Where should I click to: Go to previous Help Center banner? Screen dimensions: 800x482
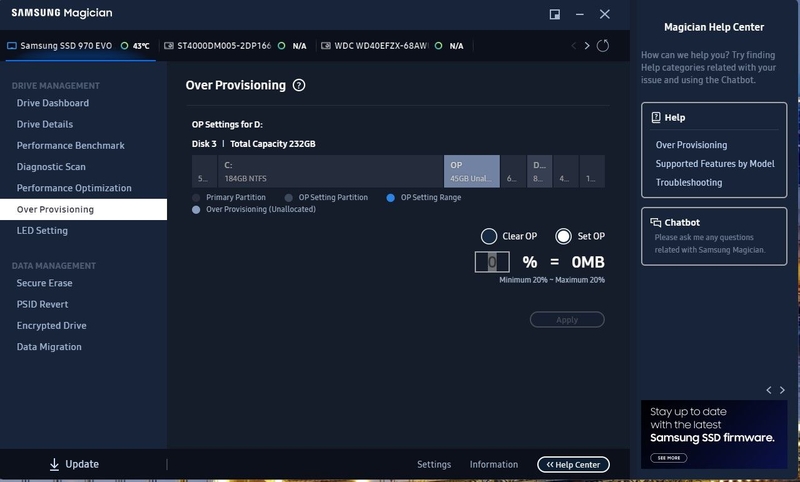point(769,390)
